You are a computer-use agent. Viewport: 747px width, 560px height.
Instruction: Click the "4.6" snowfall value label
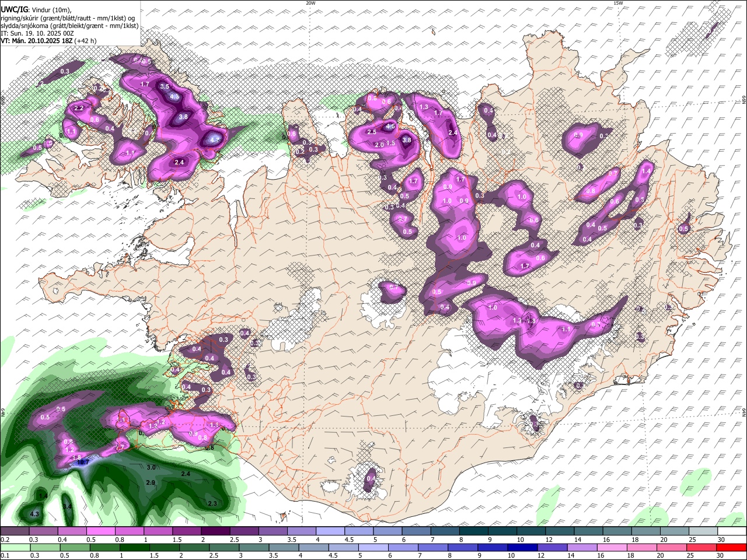click(390, 126)
